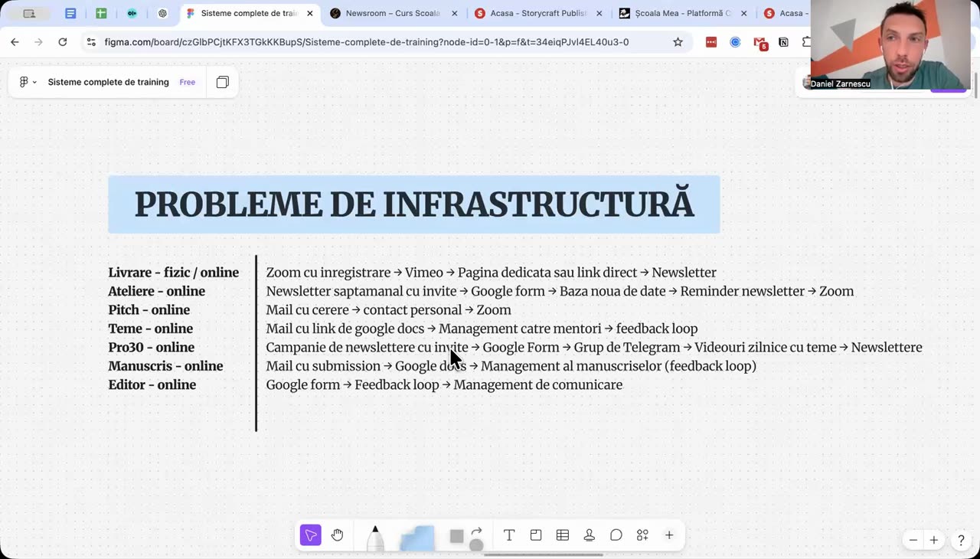Select the Section tool
This screenshot has height=559, width=980.
536,535
